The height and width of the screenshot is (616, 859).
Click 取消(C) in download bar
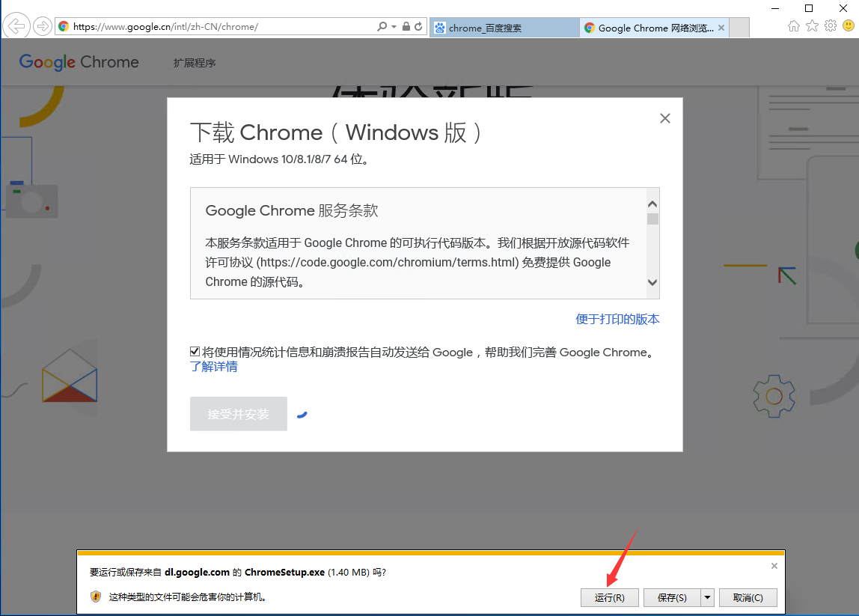pyautogui.click(x=748, y=597)
